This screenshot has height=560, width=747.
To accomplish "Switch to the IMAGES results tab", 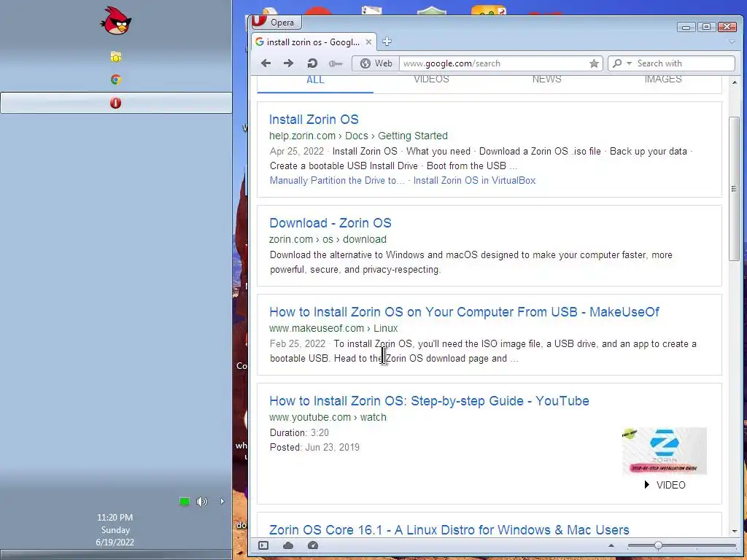I will [x=663, y=79].
